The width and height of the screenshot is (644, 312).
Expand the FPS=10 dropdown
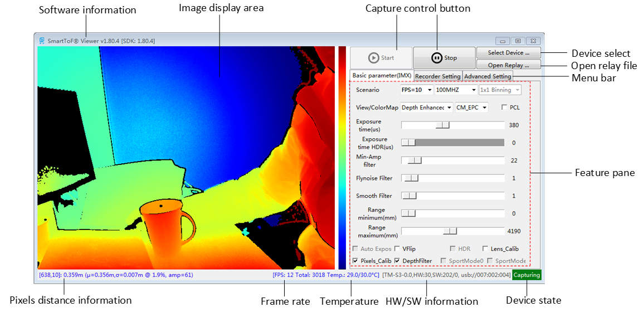(417, 90)
